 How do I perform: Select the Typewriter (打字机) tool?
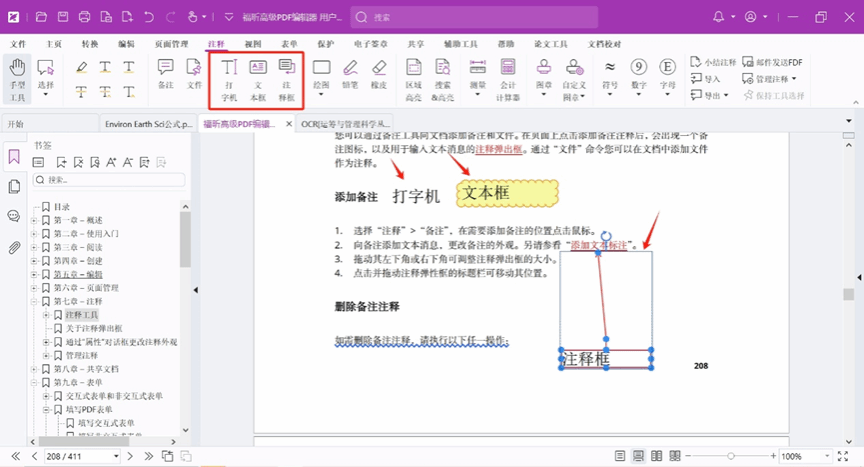(229, 79)
